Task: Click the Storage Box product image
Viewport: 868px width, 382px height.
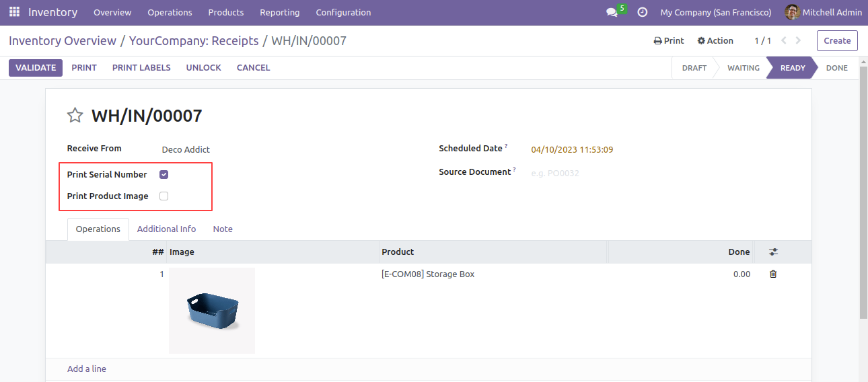Action: click(212, 311)
